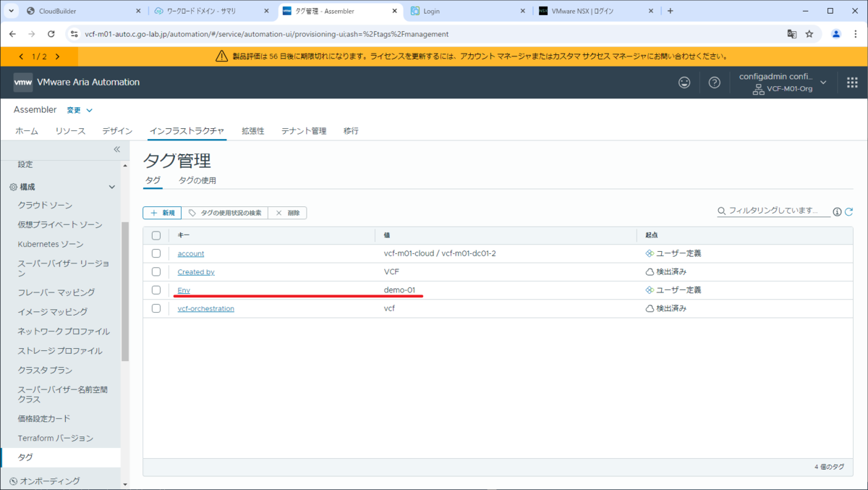Go to previous notification banner arrow
This screenshot has width=868, height=490.
pyautogui.click(x=20, y=56)
